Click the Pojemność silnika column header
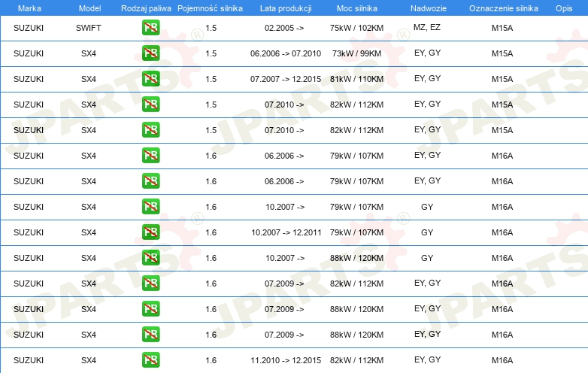588x373 pixels. (210, 8)
